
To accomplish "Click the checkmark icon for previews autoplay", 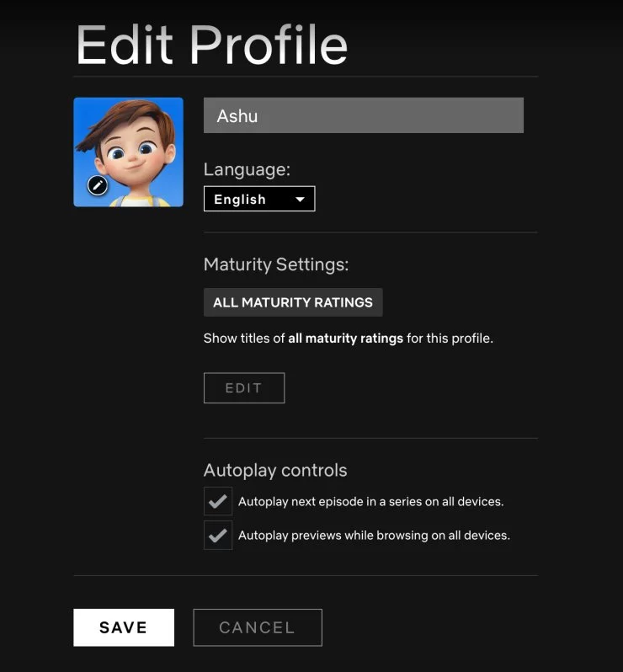I will click(x=218, y=536).
